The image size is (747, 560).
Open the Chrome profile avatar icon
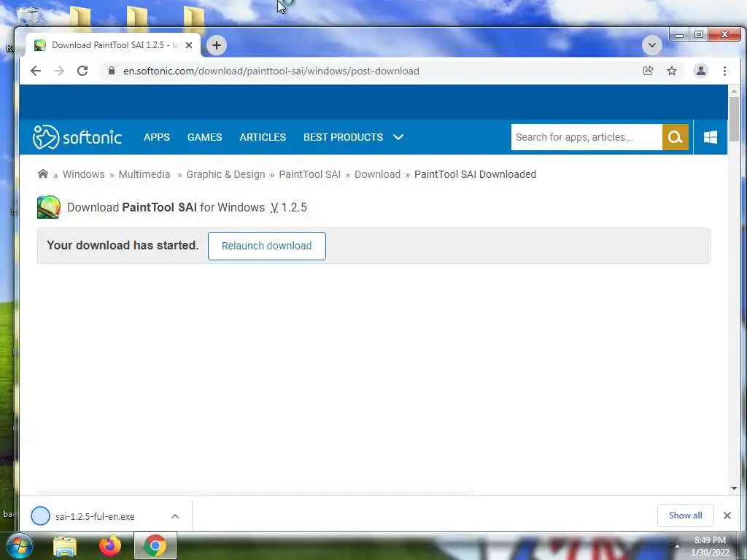pyautogui.click(x=701, y=71)
